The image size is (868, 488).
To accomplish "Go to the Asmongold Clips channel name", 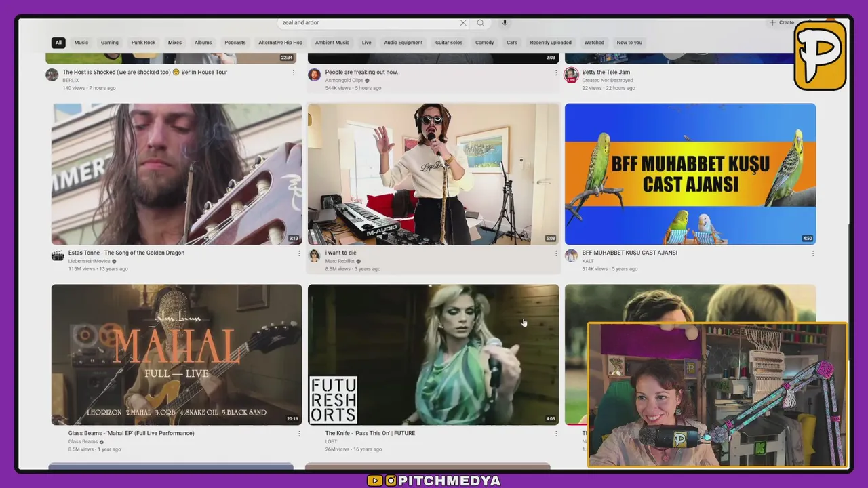I will click(344, 80).
